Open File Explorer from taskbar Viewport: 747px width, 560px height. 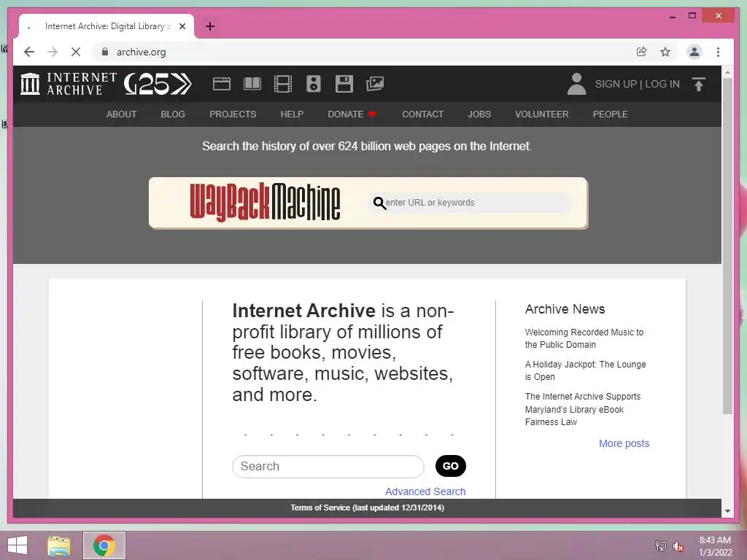coord(59,545)
